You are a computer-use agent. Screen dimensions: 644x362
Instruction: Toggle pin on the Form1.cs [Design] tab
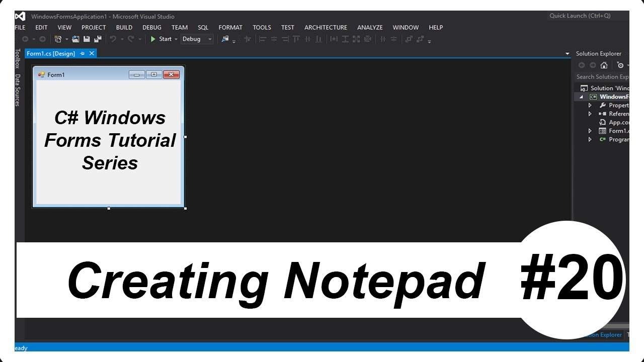pos(83,53)
